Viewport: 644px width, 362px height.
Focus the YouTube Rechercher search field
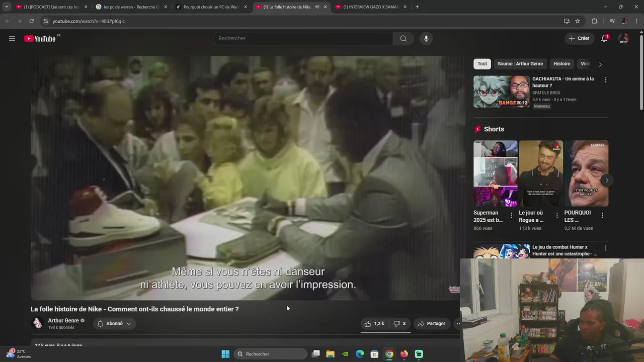tap(303, 38)
